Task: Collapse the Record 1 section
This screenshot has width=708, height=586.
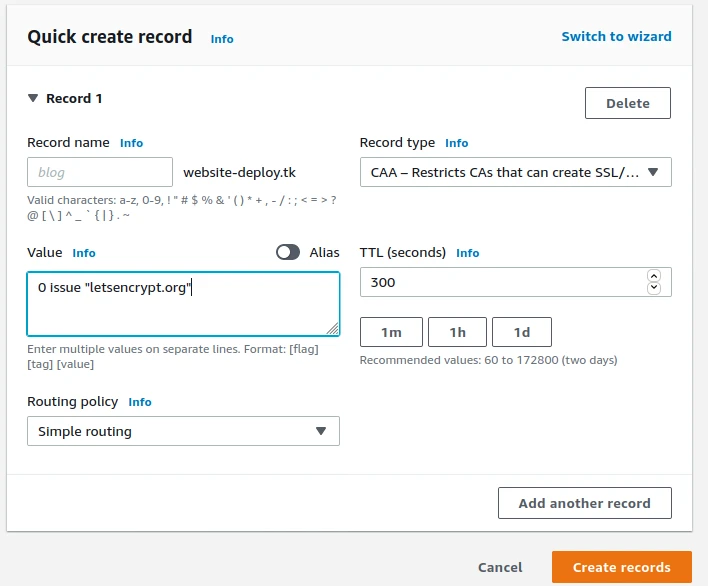Action: (33, 99)
